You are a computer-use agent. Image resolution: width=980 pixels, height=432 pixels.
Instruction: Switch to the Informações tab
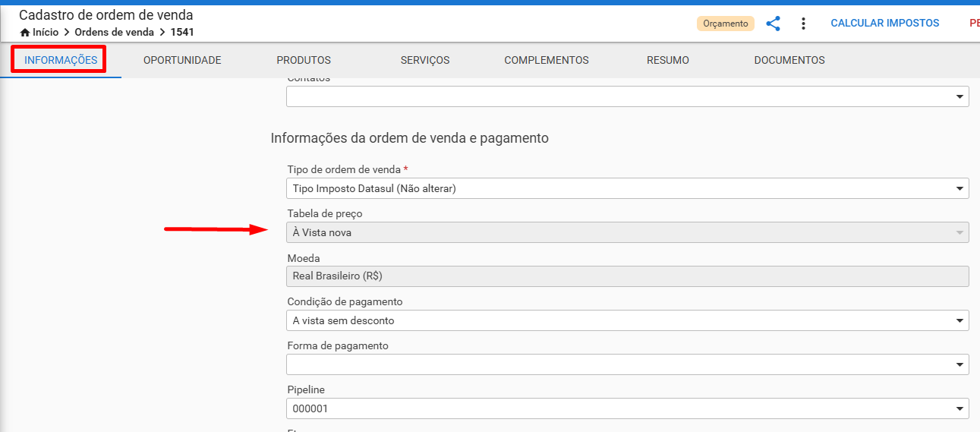tap(61, 60)
